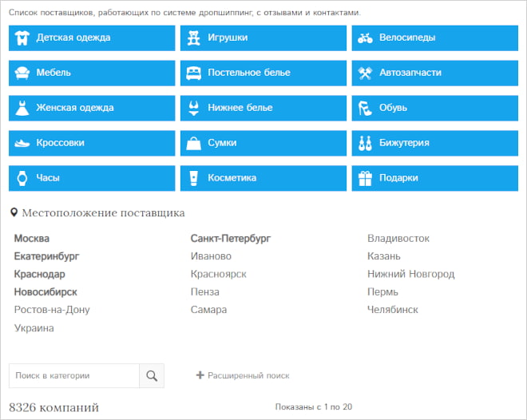The image size is (527, 420).
Task: Click the teddy bear icon on Игрушки
Action: click(x=194, y=38)
